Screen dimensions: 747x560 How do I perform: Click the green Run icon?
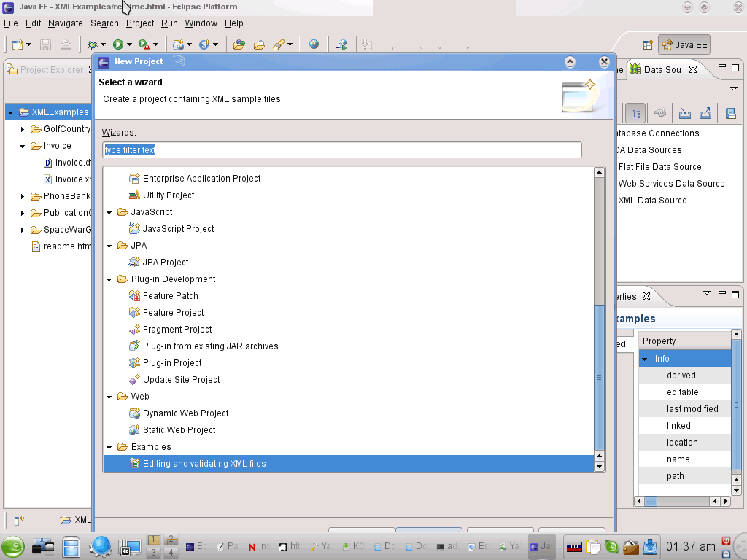(x=117, y=44)
